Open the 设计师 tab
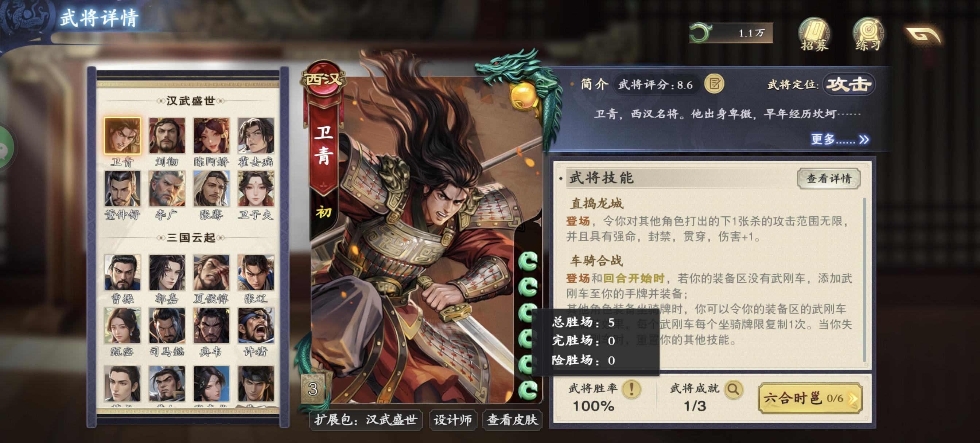This screenshot has height=443, width=980. (453, 420)
